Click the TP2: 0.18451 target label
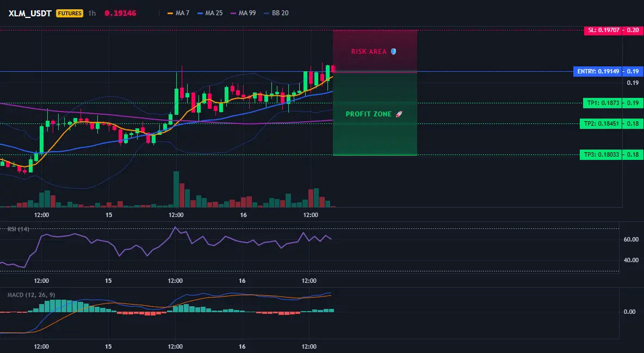Image resolution: width=644 pixels, height=353 pixels. tap(601, 123)
